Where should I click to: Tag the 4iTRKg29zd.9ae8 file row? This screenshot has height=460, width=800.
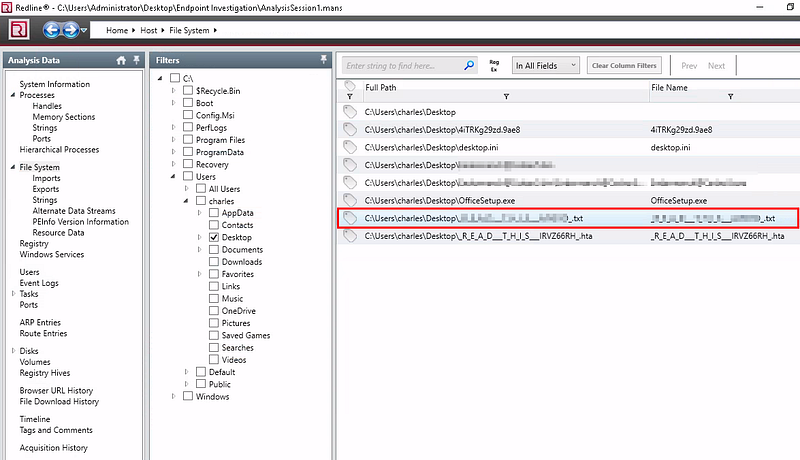point(349,130)
